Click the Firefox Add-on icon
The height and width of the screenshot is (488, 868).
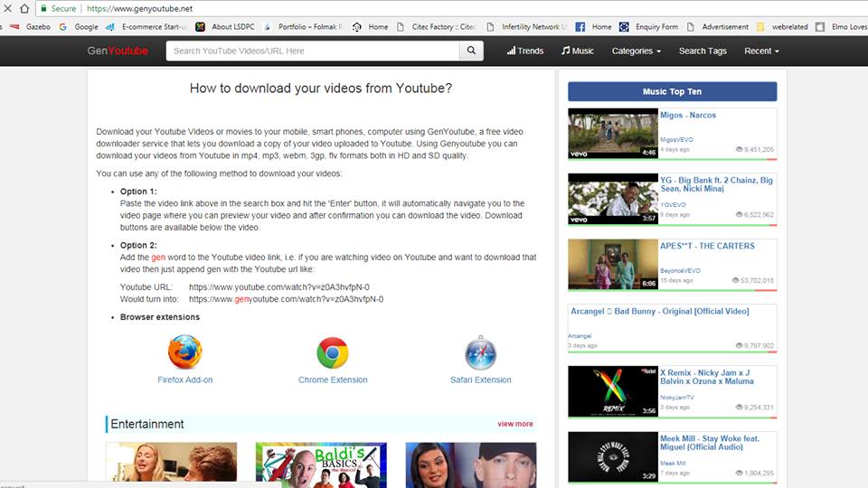(x=184, y=352)
